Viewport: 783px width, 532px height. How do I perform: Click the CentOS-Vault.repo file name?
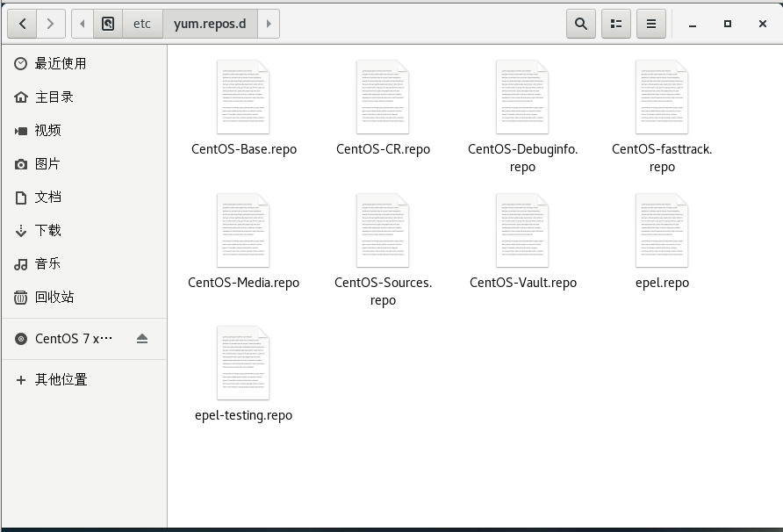(x=523, y=283)
